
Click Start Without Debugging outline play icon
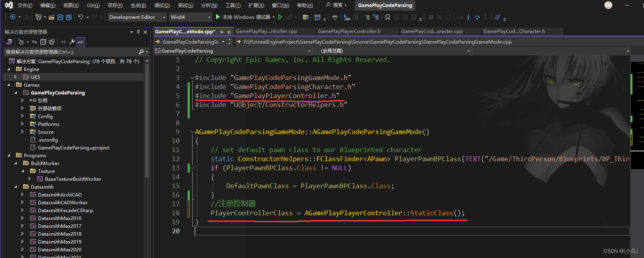(x=280, y=17)
